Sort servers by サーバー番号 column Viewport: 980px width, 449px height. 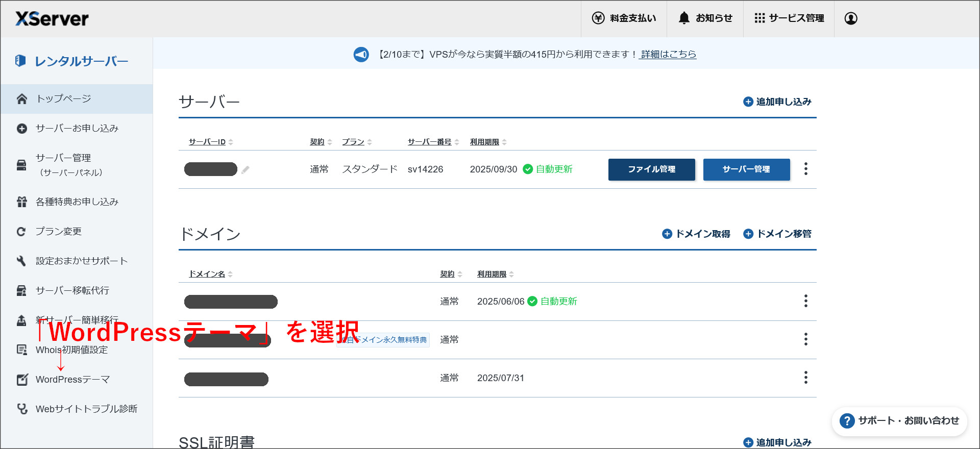[433, 142]
